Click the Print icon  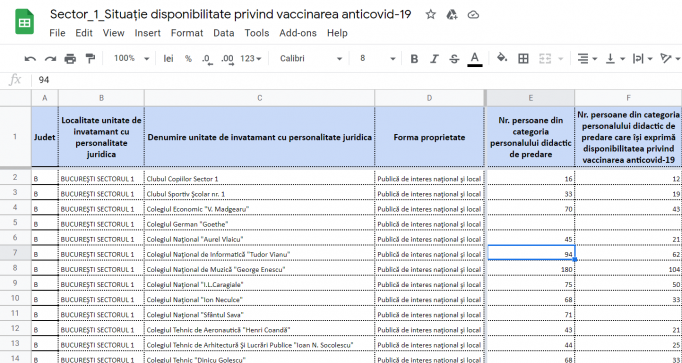pyautogui.click(x=70, y=59)
